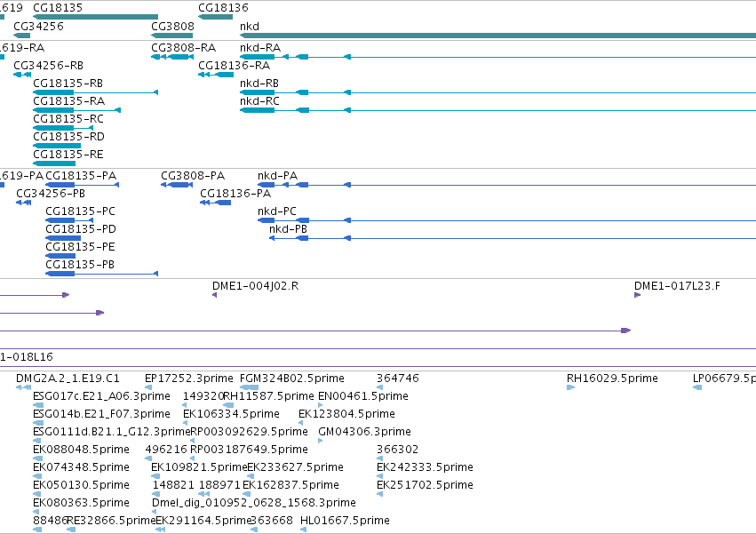
Task: Click the 364746 EST feature
Action: point(380,387)
